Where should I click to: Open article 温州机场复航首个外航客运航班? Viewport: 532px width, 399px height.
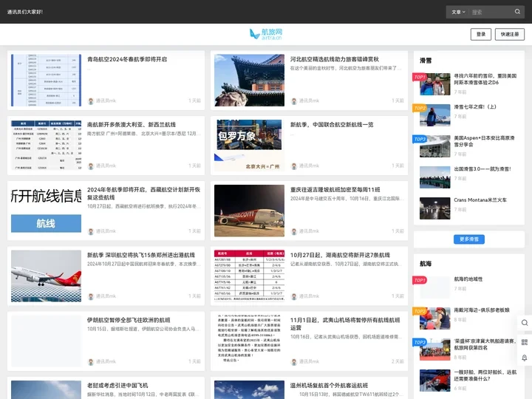[x=329, y=385]
